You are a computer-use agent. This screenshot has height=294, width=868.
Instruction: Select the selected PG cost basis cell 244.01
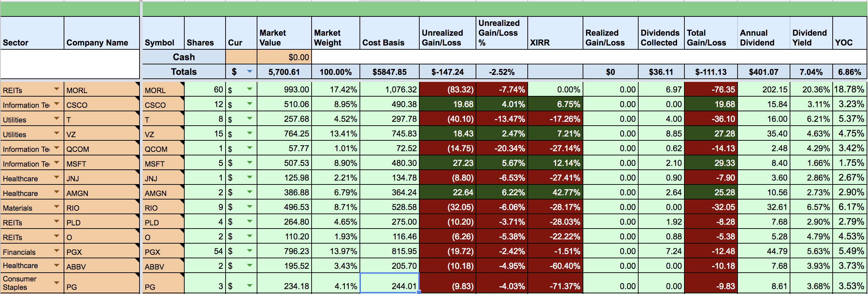point(389,283)
